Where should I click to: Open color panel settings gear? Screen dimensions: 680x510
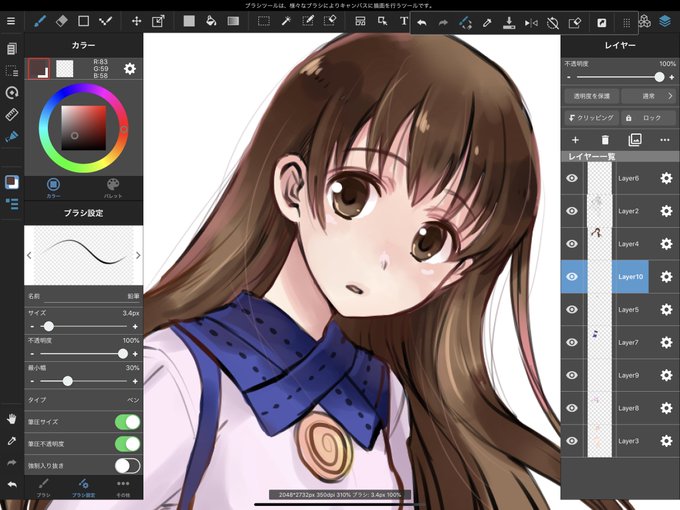130,69
